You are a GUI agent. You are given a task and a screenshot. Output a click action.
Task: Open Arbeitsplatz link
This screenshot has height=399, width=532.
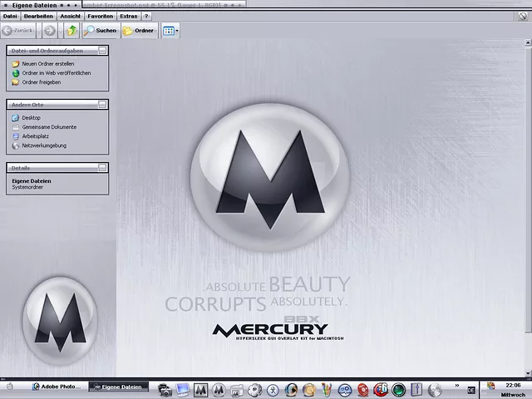pos(35,136)
